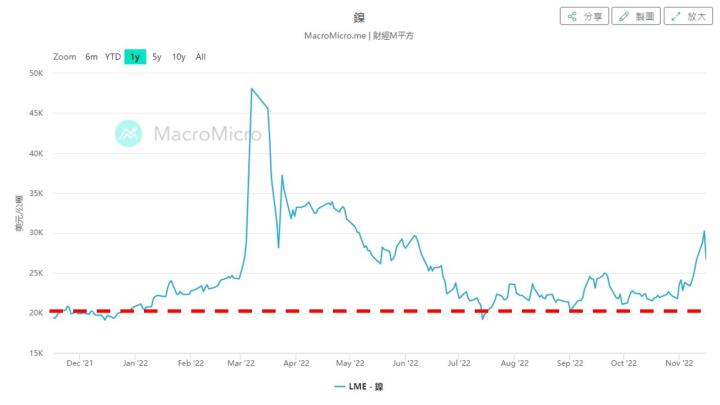Viewport: 720px width, 405px height.
Task: Click the red dashed 20K support line
Action: 400,311
